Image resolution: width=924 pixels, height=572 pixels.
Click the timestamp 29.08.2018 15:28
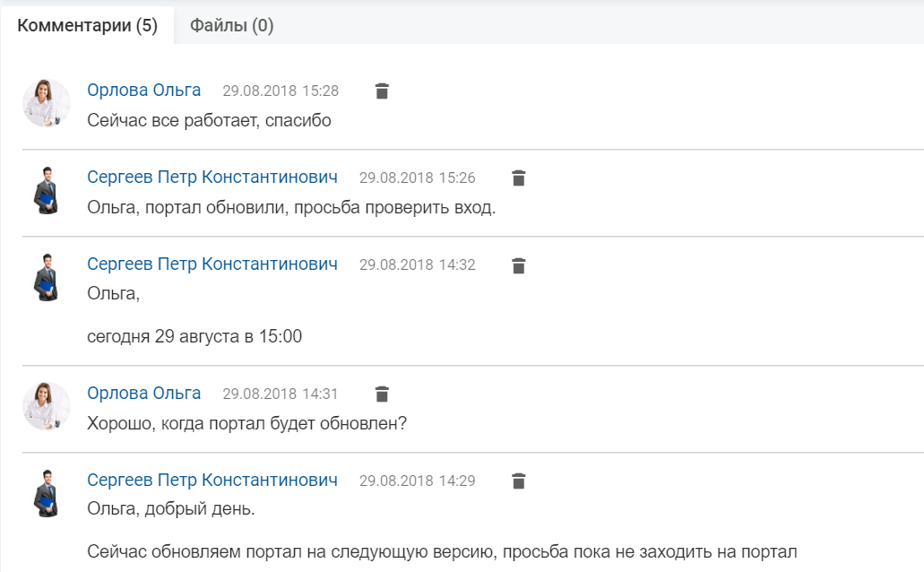point(281,91)
